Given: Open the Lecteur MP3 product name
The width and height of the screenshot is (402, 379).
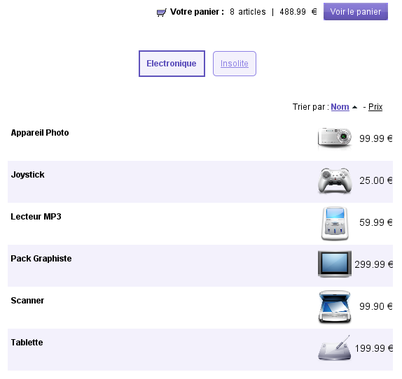Looking at the screenshot, I should coord(36,217).
